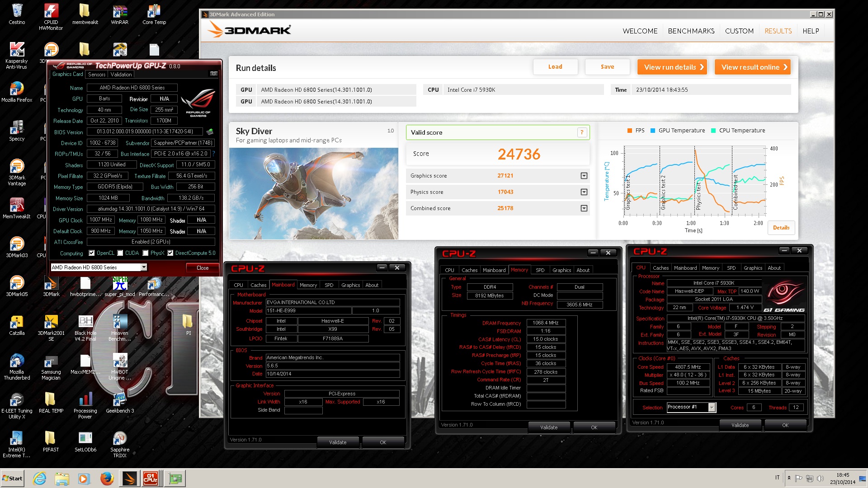
Task: Open the HELP tab in 3DMark
Action: (x=811, y=31)
